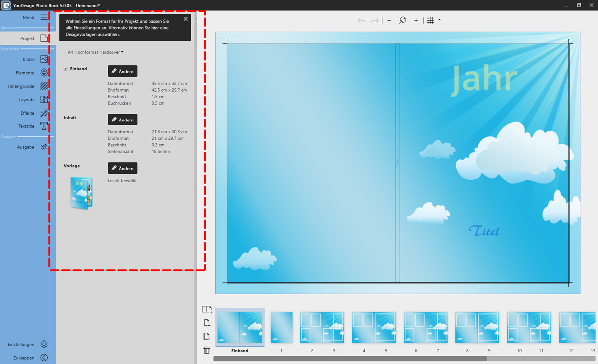Viewport: 598px width, 364px height.
Task: Open the Layouts panel icon
Action: click(x=44, y=100)
